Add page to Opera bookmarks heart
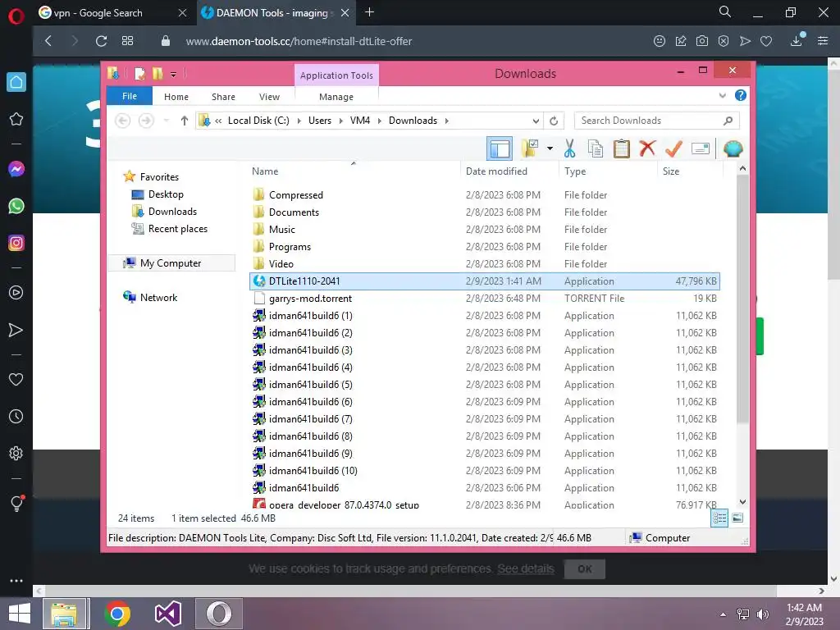Viewport: 840px width, 630px height. click(766, 41)
